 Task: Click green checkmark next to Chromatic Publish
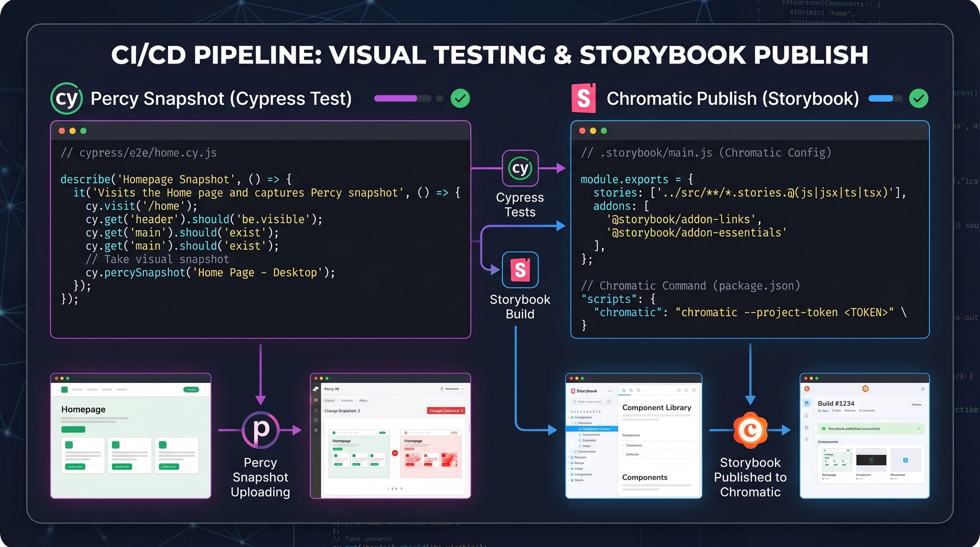(918, 99)
